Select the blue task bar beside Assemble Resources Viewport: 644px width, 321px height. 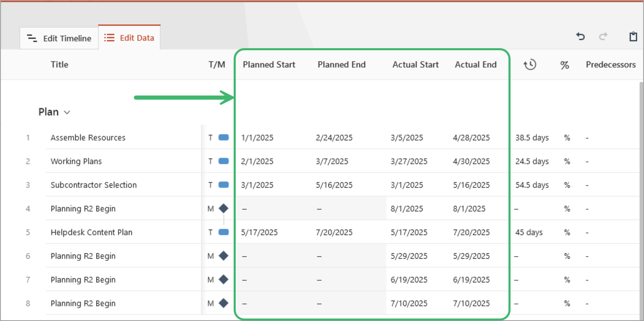click(223, 137)
